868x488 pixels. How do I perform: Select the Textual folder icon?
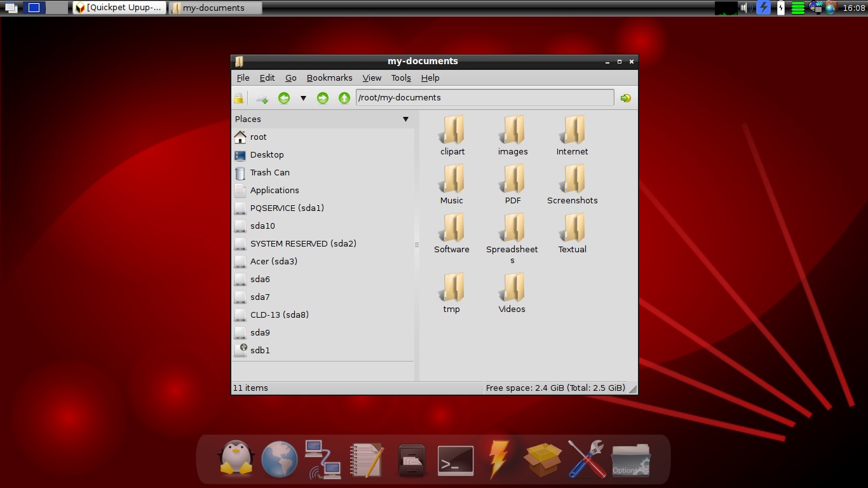click(x=572, y=227)
